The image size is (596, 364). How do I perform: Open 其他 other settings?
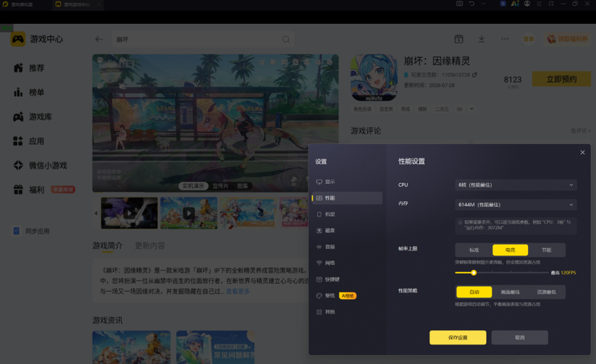(347, 312)
